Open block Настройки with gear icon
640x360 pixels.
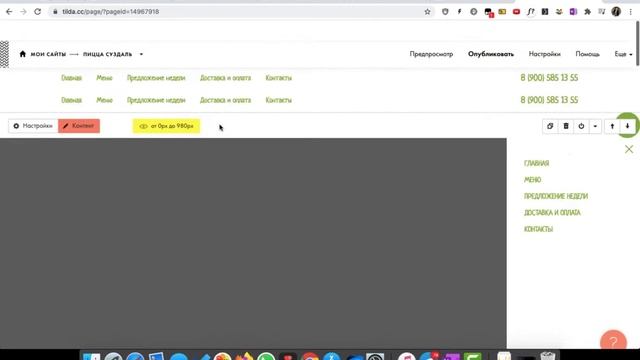coord(33,126)
